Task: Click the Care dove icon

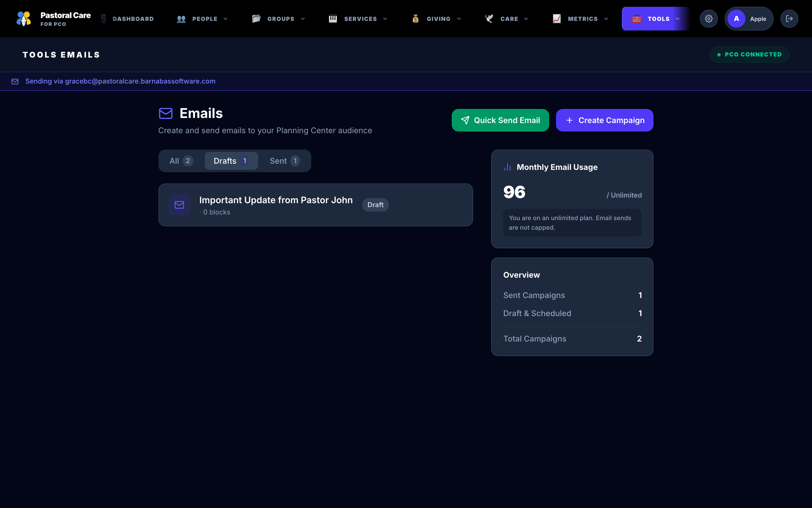Action: (489, 19)
